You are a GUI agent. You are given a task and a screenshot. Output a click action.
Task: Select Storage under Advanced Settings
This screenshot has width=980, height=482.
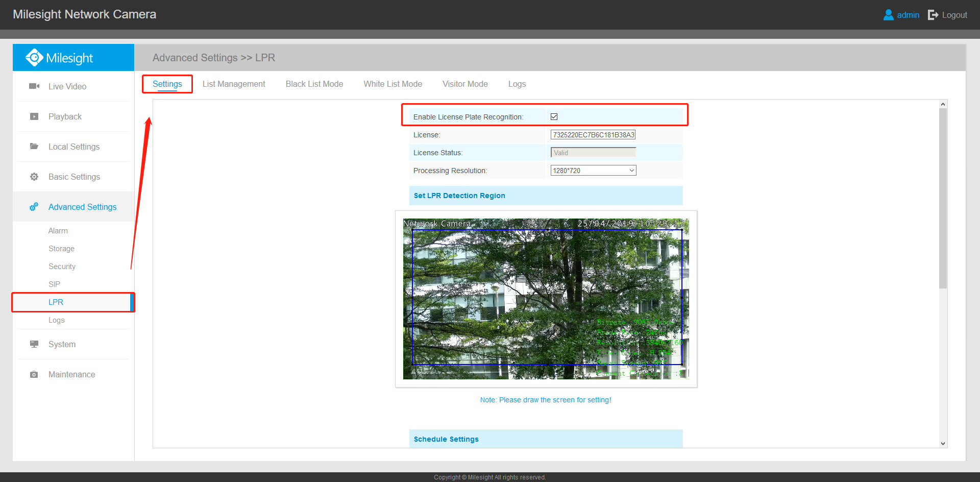(61, 249)
